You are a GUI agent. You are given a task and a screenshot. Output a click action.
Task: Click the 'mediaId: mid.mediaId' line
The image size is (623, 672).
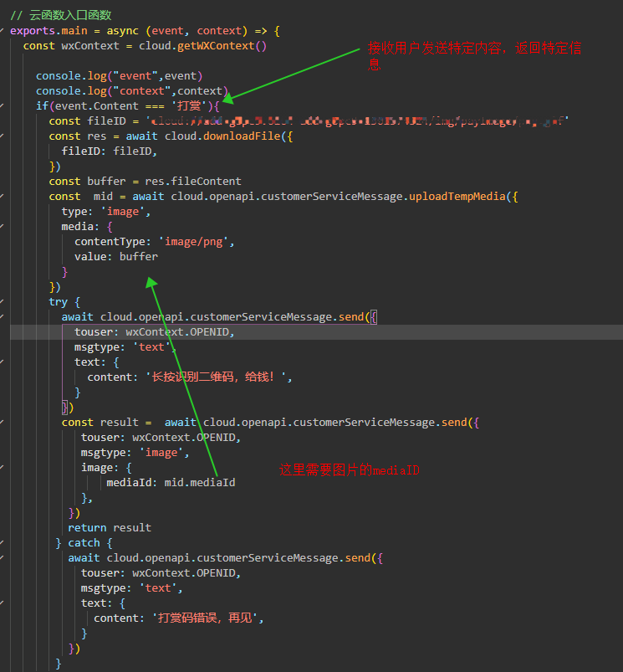point(171,483)
